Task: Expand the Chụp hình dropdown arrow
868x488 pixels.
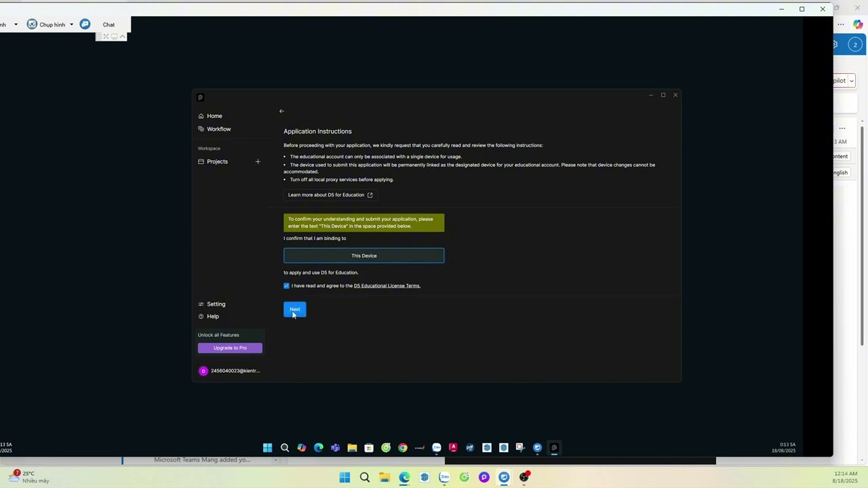Action: 71,24
